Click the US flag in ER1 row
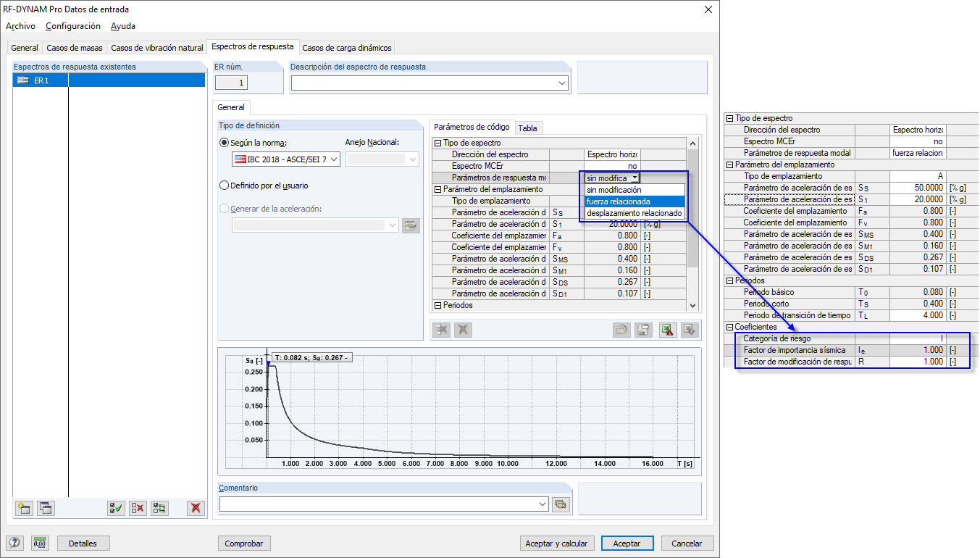Viewport: 980px width, 558px height. coord(23,80)
